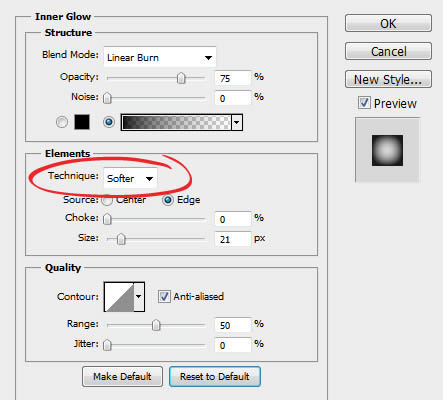Click the OK button
This screenshot has height=400, width=443.
click(x=388, y=23)
